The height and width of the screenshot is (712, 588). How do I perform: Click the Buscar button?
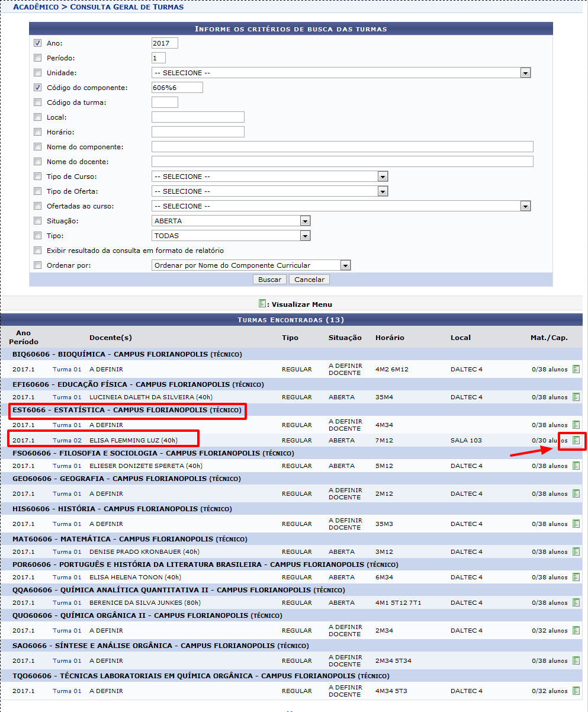pyautogui.click(x=269, y=280)
